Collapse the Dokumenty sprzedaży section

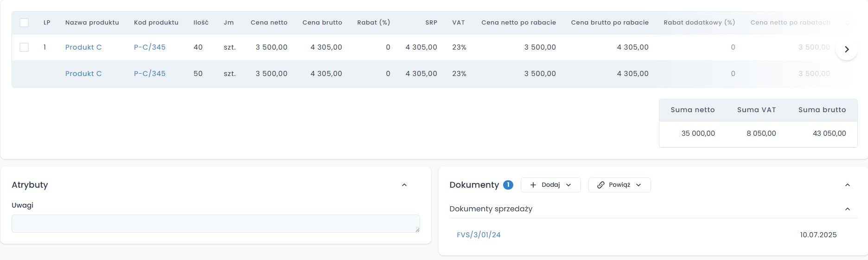pos(848,209)
